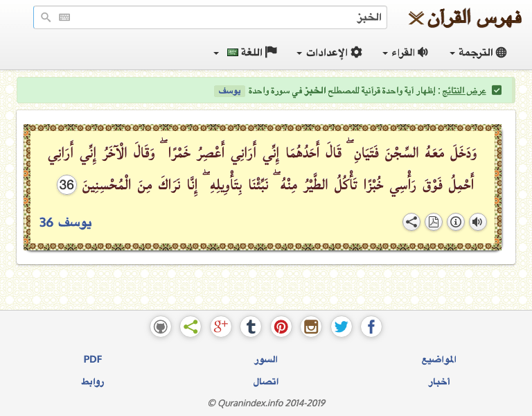Open the اتصال contact link
The width and height of the screenshot is (532, 416).
click(x=266, y=382)
